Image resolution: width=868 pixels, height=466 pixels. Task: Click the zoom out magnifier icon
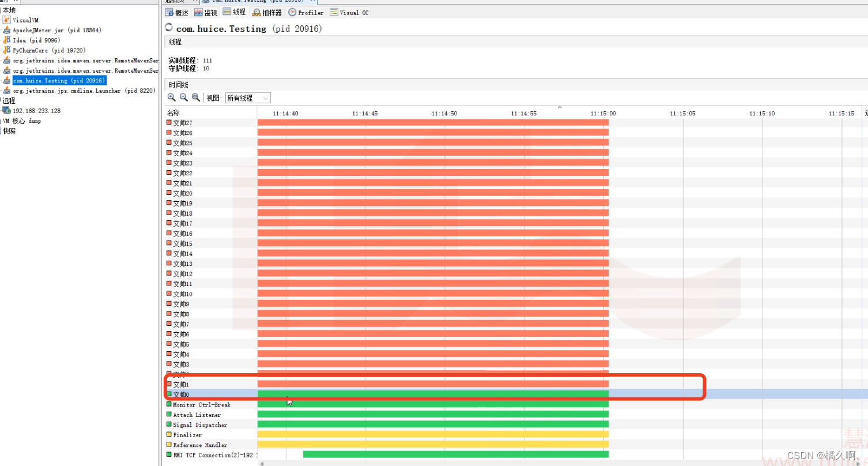183,97
